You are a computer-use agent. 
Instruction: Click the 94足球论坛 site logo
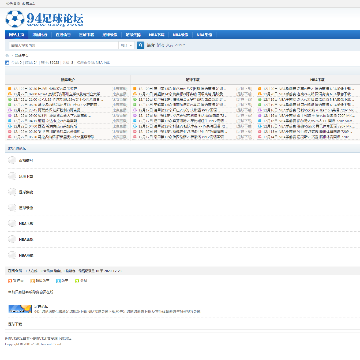coord(44,19)
